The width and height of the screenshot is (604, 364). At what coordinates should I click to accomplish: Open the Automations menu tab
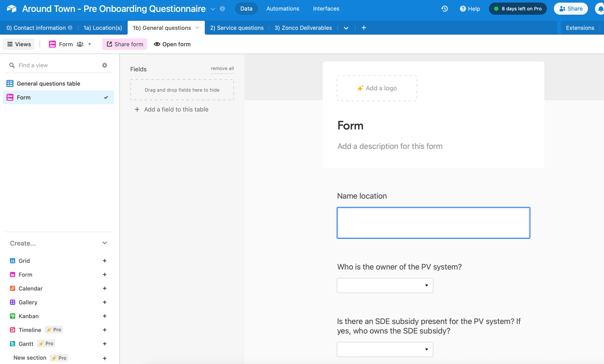coord(283,9)
